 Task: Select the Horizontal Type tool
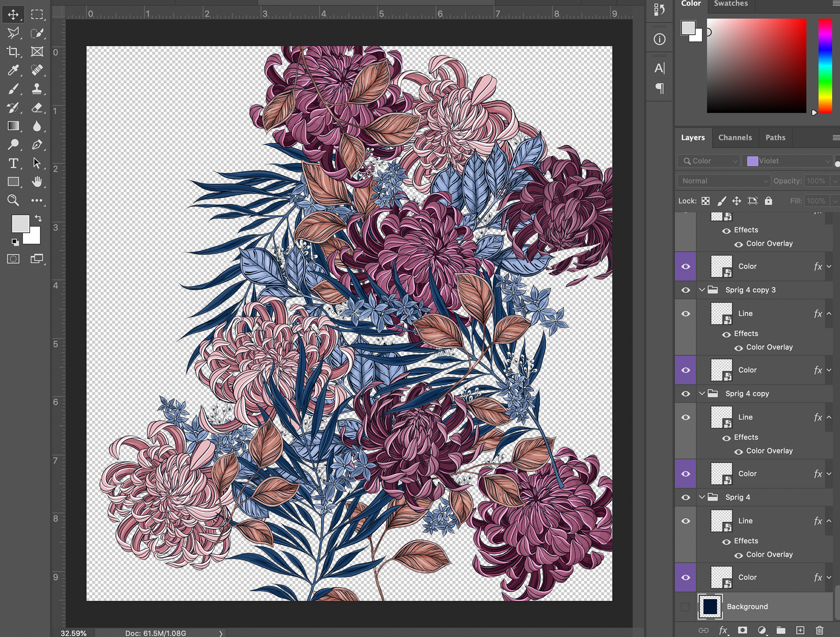pos(13,163)
